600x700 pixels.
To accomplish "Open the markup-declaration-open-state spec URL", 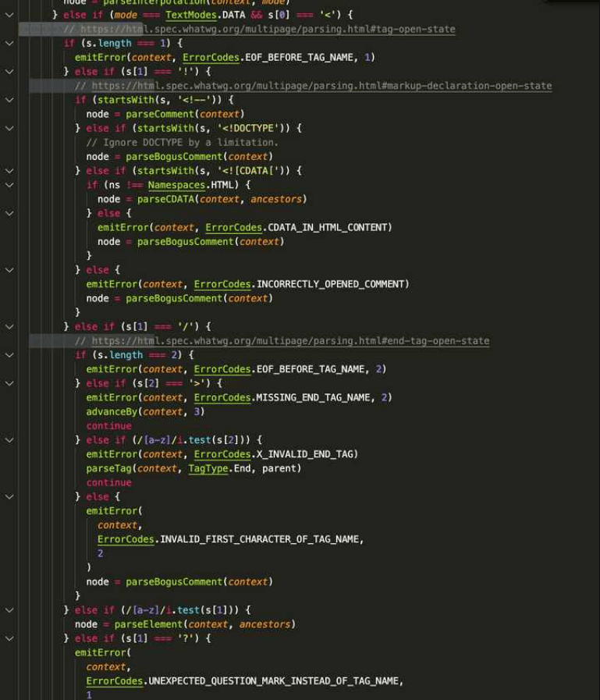I will 322,86.
